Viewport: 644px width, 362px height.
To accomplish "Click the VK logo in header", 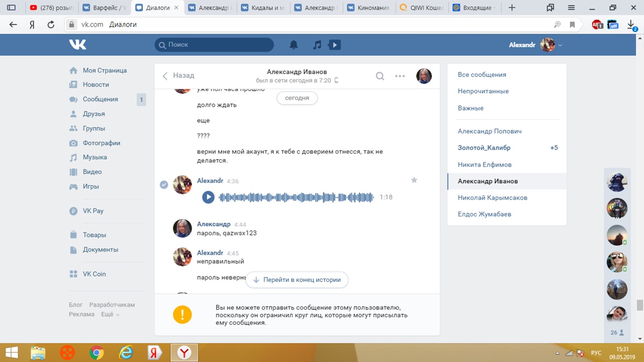I will point(77,45).
